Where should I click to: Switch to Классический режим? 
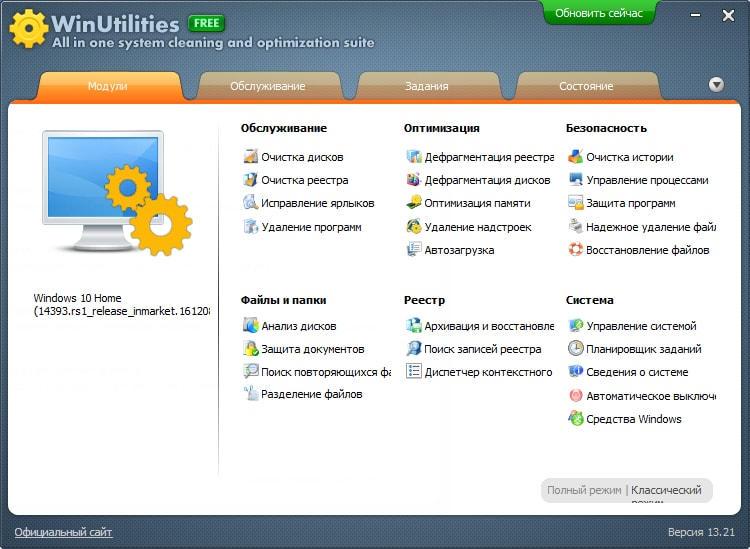coord(666,493)
